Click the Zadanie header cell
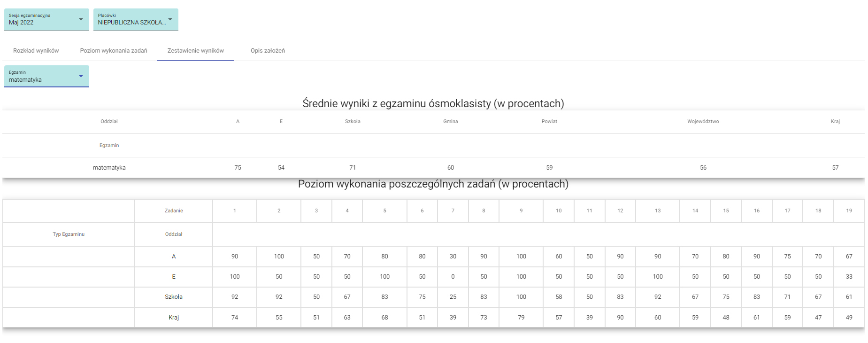 coord(174,211)
